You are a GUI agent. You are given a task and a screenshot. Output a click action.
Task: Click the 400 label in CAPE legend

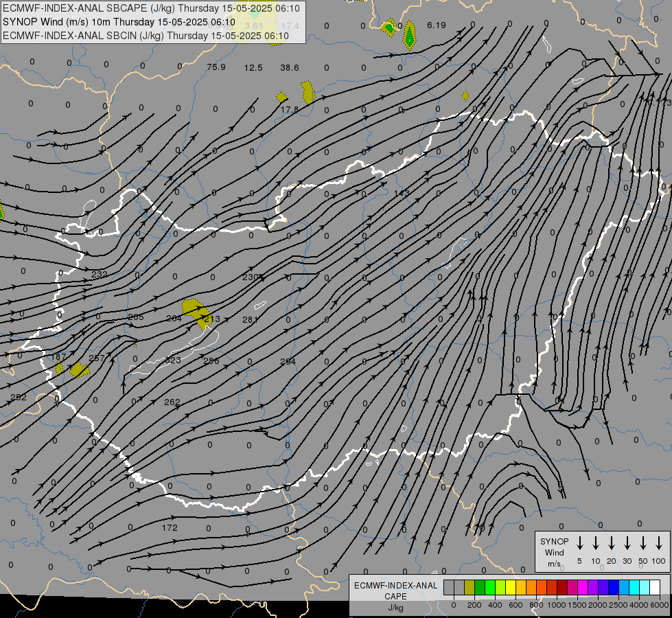coord(495,605)
